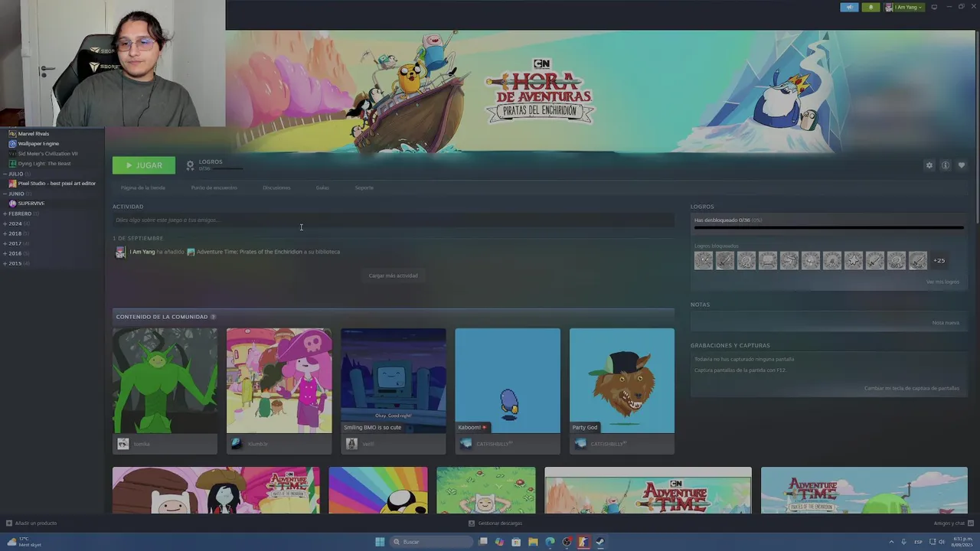Collapse the JUNIO category
This screenshot has width=980, height=551.
5,194
